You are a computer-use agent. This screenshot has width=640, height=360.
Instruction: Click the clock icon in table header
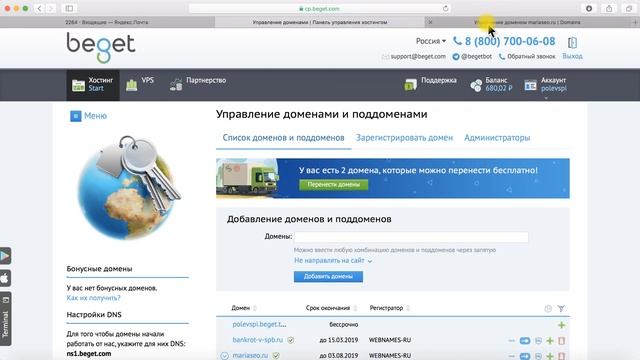548,309
